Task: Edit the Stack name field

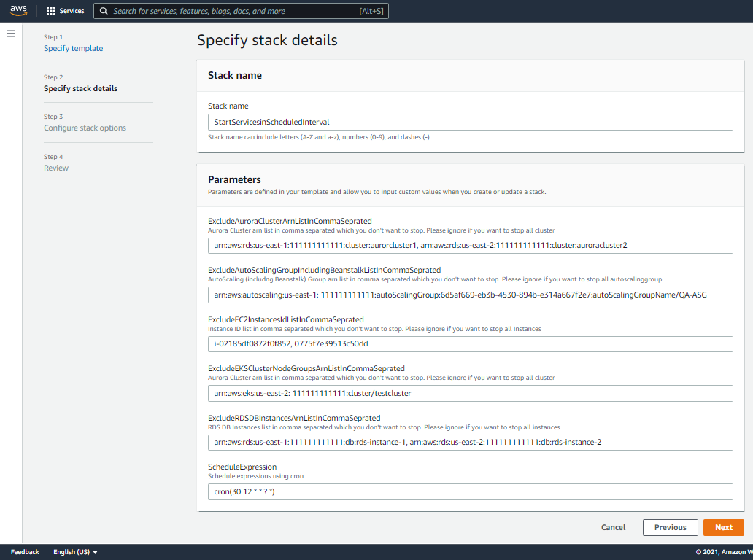Action: (471, 122)
